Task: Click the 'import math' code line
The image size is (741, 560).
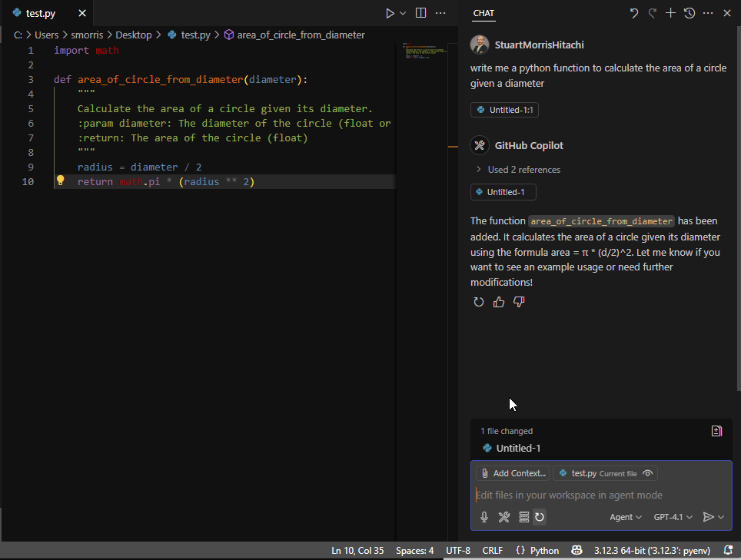Action: pyautogui.click(x=87, y=50)
